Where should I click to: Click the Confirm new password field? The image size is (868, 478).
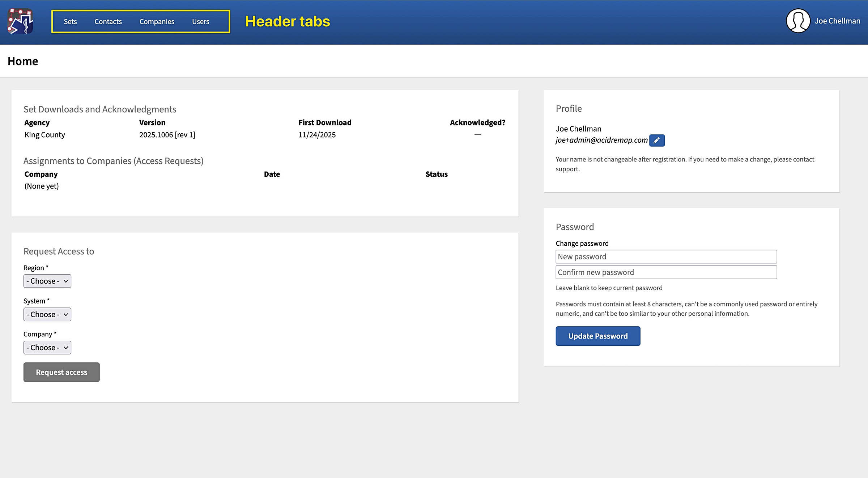click(666, 272)
